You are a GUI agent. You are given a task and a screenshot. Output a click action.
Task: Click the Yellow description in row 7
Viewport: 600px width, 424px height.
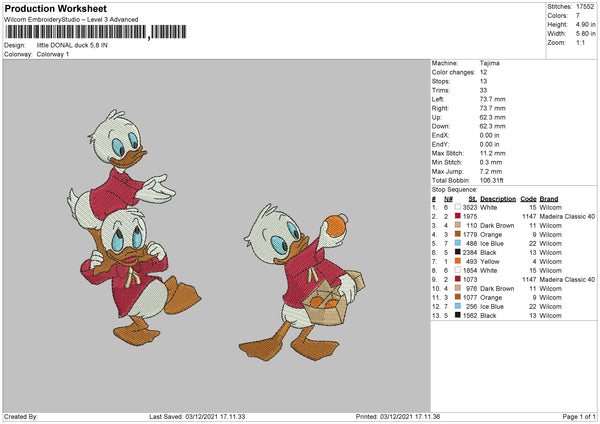coord(490,261)
